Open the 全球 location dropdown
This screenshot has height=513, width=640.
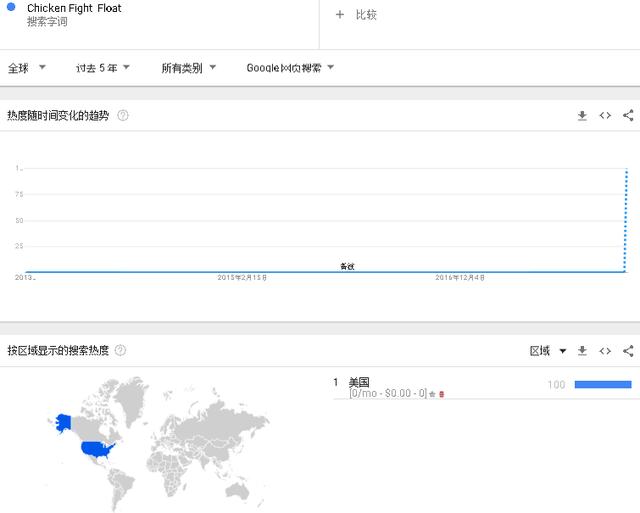27,68
